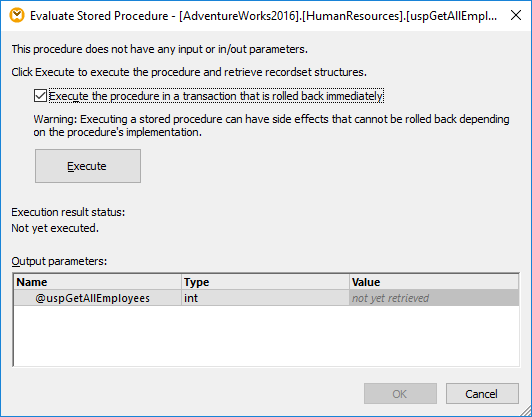Close the Evaluate Stored Procedure dialog
The height and width of the screenshot is (417, 532).
coord(516,15)
